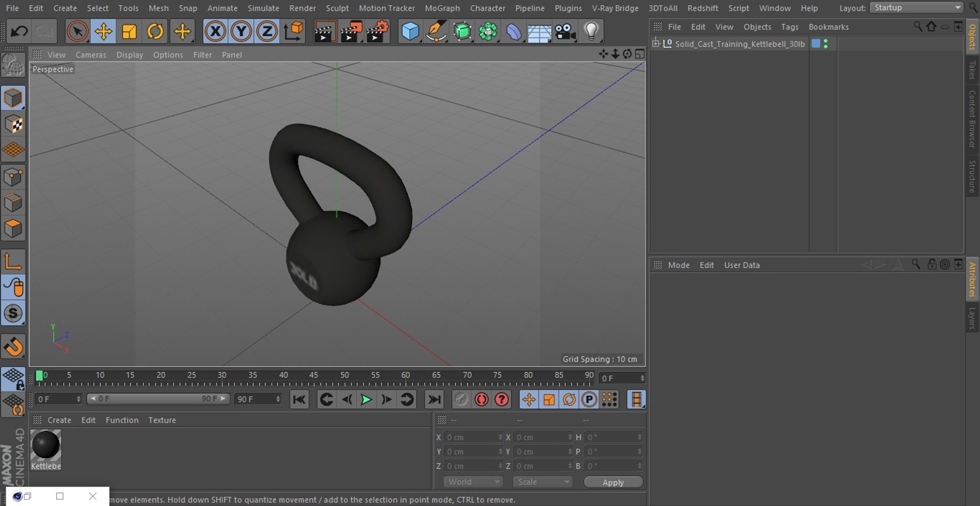
Task: Activate the Move tool in top toolbar
Action: pyautogui.click(x=103, y=32)
